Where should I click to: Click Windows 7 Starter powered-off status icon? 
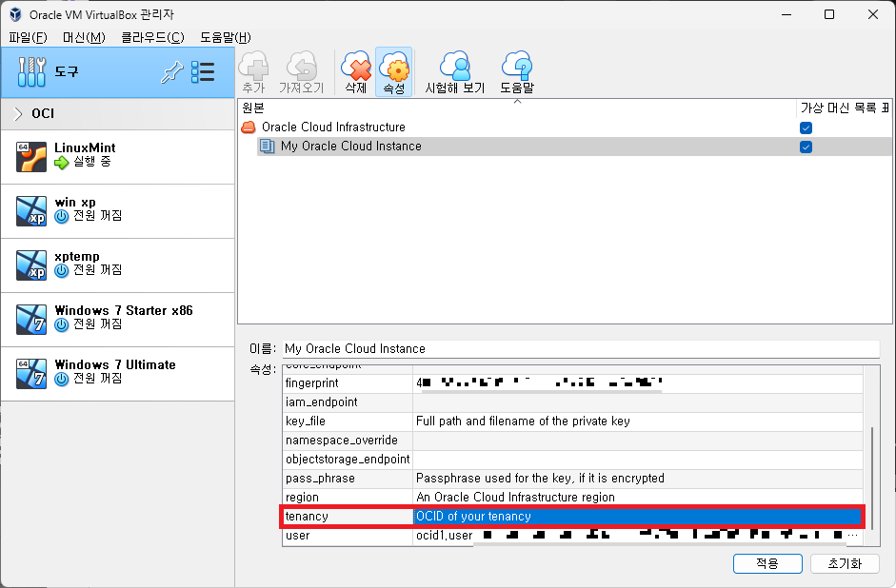pyautogui.click(x=61, y=324)
